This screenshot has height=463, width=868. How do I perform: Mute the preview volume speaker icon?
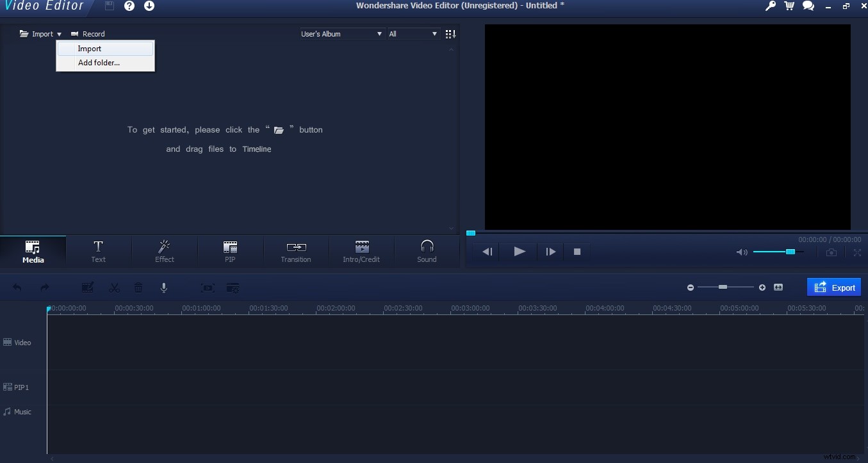(741, 252)
